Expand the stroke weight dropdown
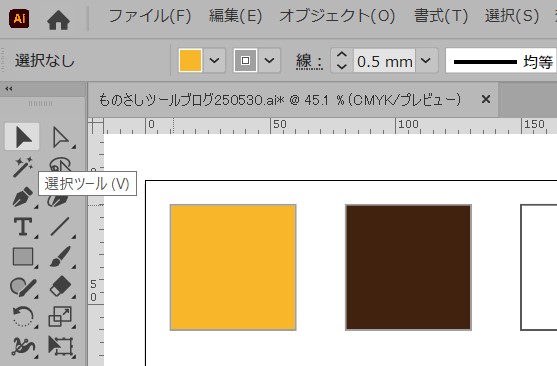Image resolution: width=557 pixels, height=366 pixels. [426, 61]
